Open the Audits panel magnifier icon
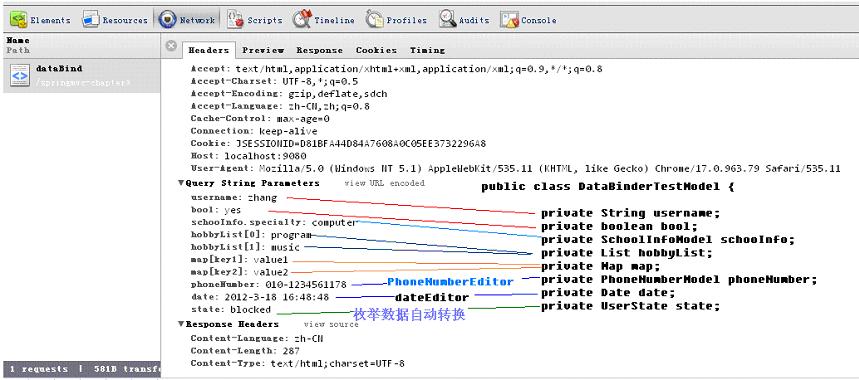 [x=447, y=20]
